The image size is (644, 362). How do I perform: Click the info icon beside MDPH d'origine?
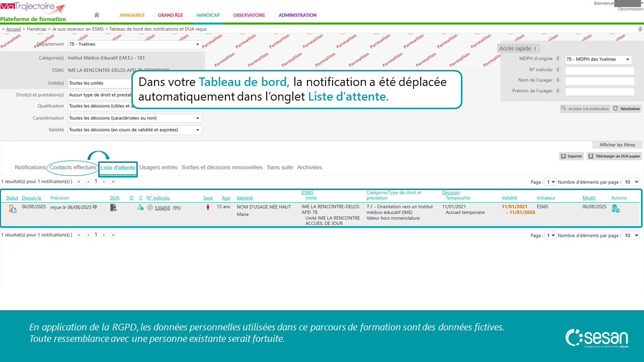(558, 59)
